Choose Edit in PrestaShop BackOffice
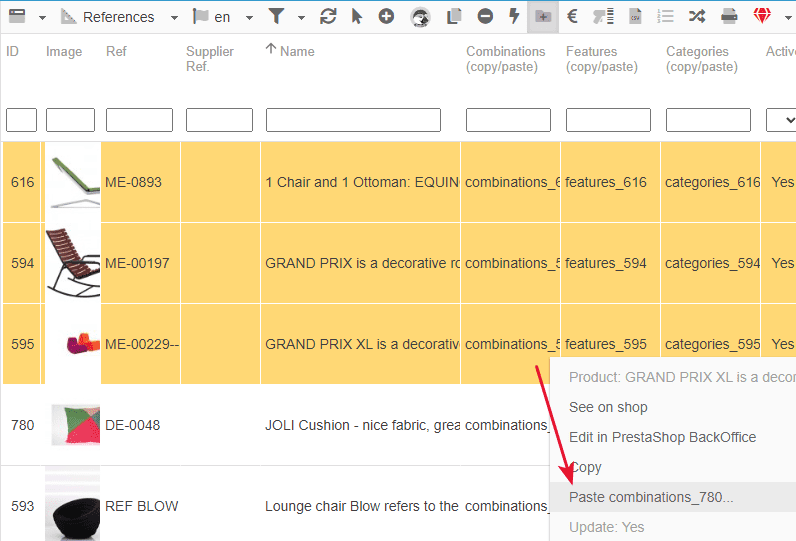 (662, 437)
